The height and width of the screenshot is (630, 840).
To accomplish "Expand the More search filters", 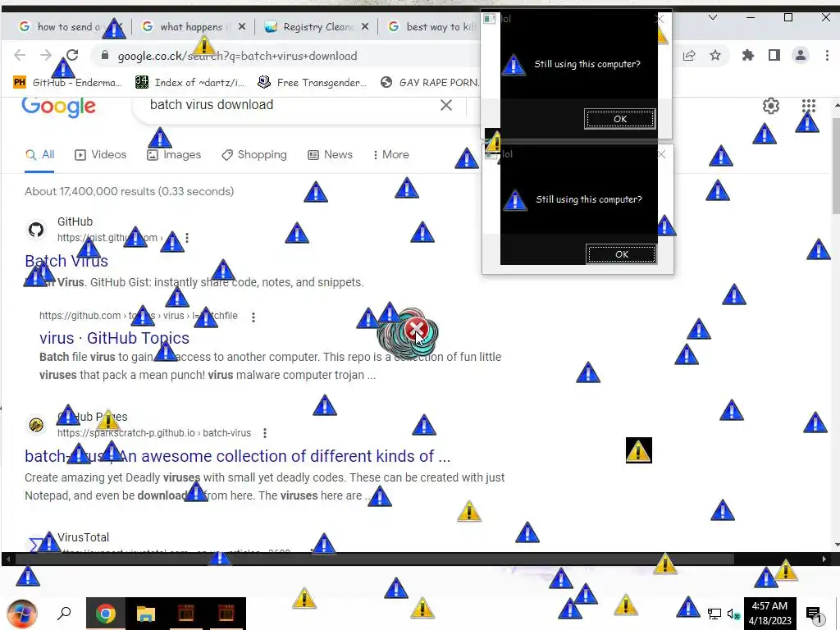I will click(x=391, y=155).
